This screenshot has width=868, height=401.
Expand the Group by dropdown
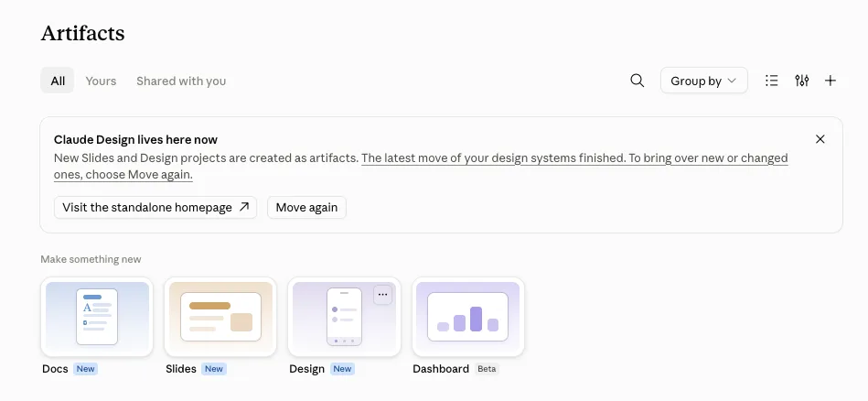click(703, 81)
